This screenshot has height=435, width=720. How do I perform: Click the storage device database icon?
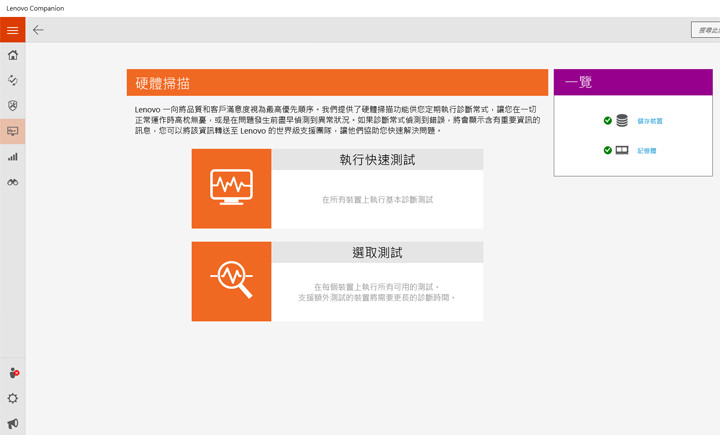click(622, 121)
